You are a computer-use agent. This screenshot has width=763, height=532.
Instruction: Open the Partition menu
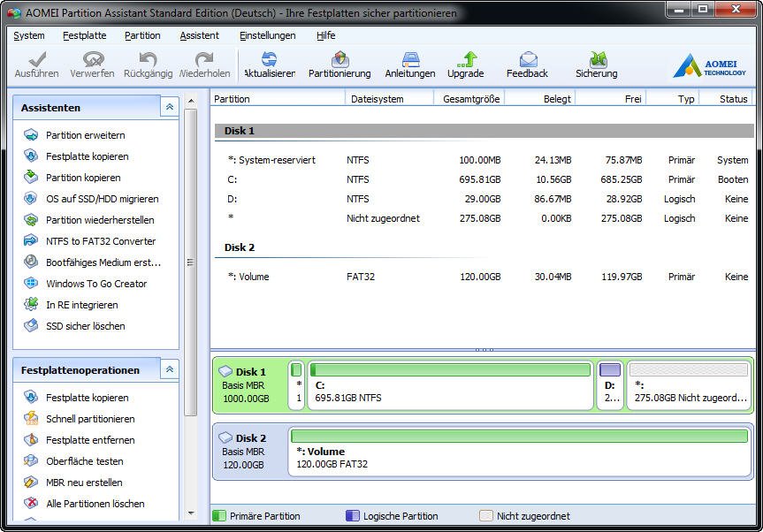142,35
